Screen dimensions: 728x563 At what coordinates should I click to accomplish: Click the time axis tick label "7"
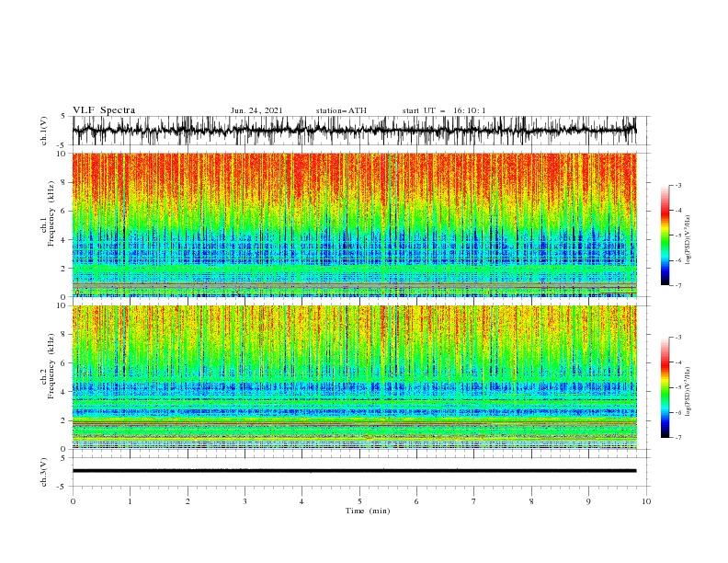474,501
